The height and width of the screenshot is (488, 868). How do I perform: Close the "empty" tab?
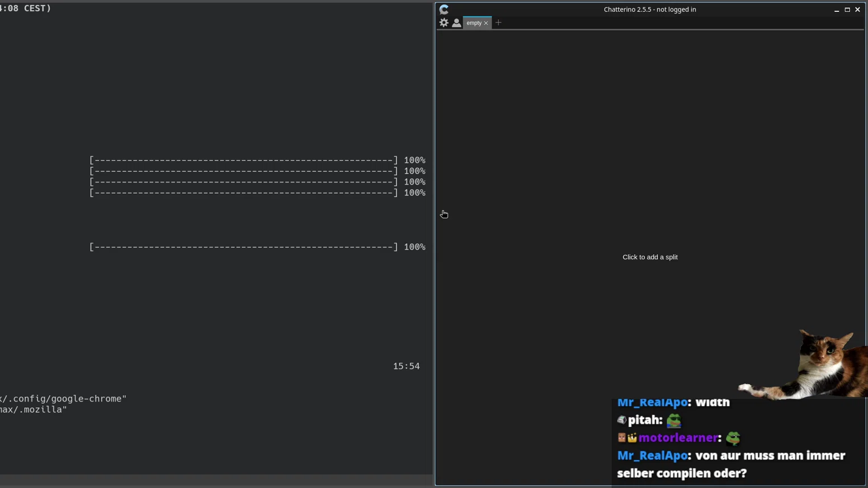tap(486, 23)
